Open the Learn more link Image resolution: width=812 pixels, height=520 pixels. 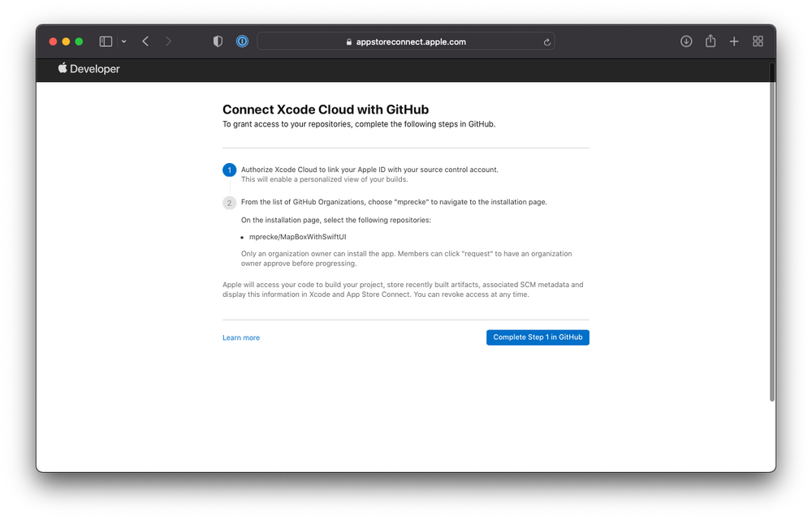pos(241,337)
